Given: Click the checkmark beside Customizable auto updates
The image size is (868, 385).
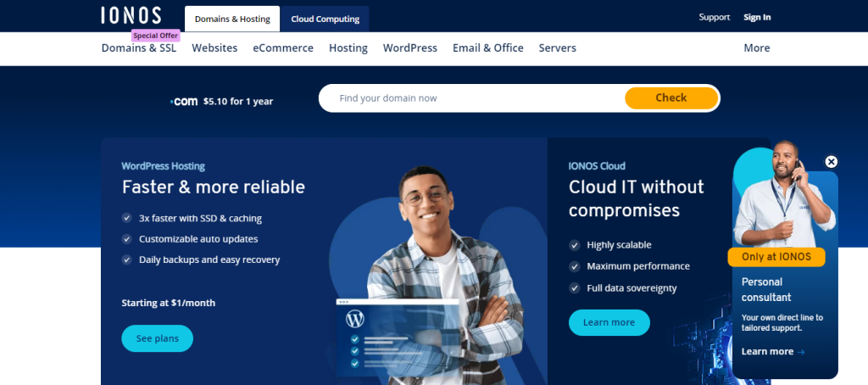Looking at the screenshot, I should click(127, 239).
